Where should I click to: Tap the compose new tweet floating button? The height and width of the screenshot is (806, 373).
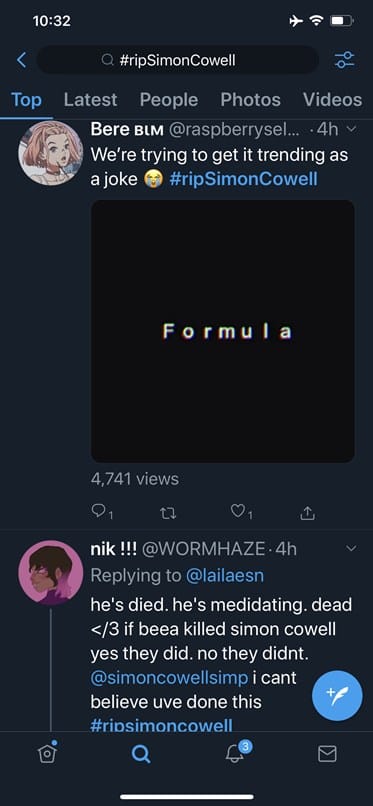click(x=337, y=695)
